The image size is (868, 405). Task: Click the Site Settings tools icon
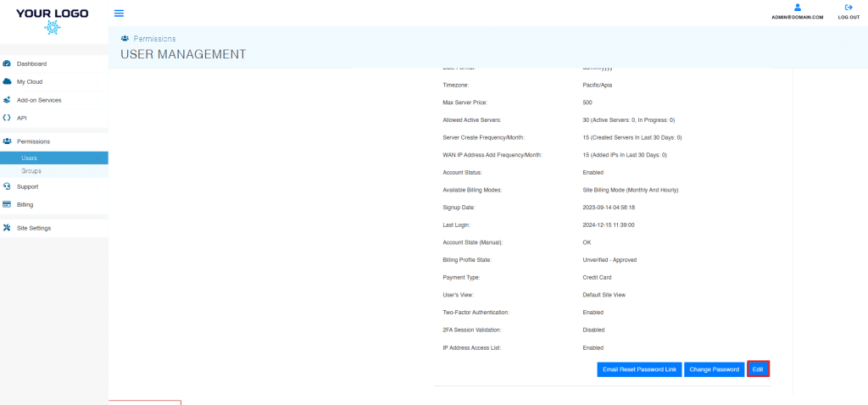coord(7,228)
